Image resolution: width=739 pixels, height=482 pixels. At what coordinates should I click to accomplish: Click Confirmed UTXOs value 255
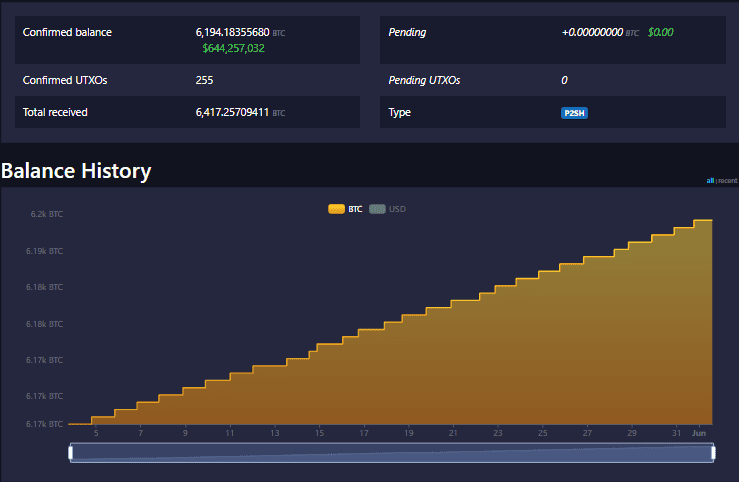pos(205,80)
